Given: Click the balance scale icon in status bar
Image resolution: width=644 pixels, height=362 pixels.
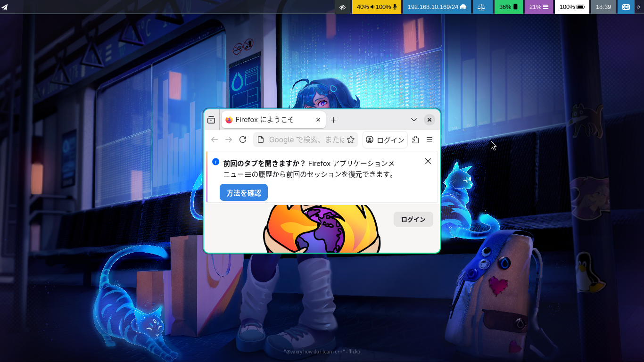Looking at the screenshot, I should pos(481,7).
